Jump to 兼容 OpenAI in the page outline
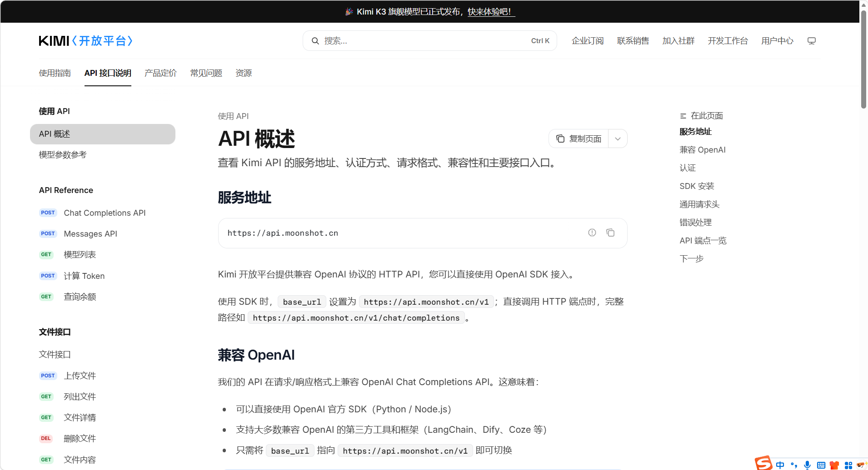 (x=703, y=150)
